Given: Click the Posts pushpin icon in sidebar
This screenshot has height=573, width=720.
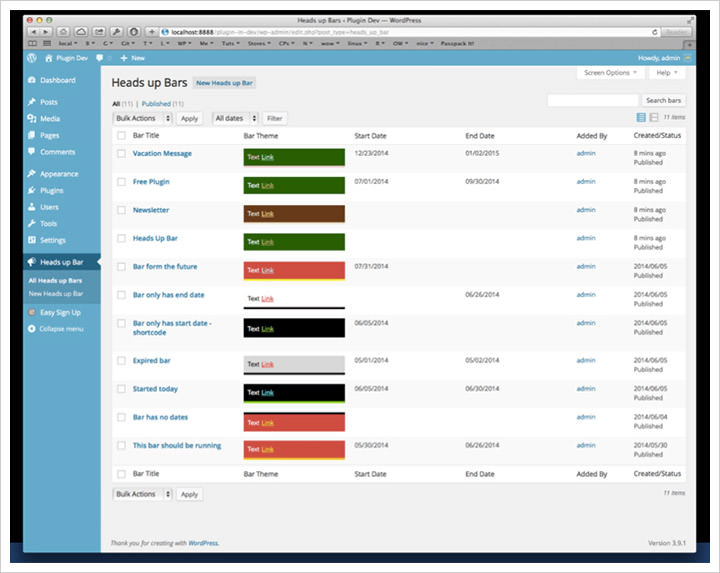Looking at the screenshot, I should 32,102.
